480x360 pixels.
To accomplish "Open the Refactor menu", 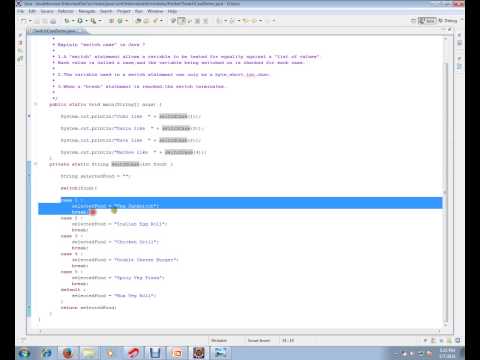I will tap(66, 11).
